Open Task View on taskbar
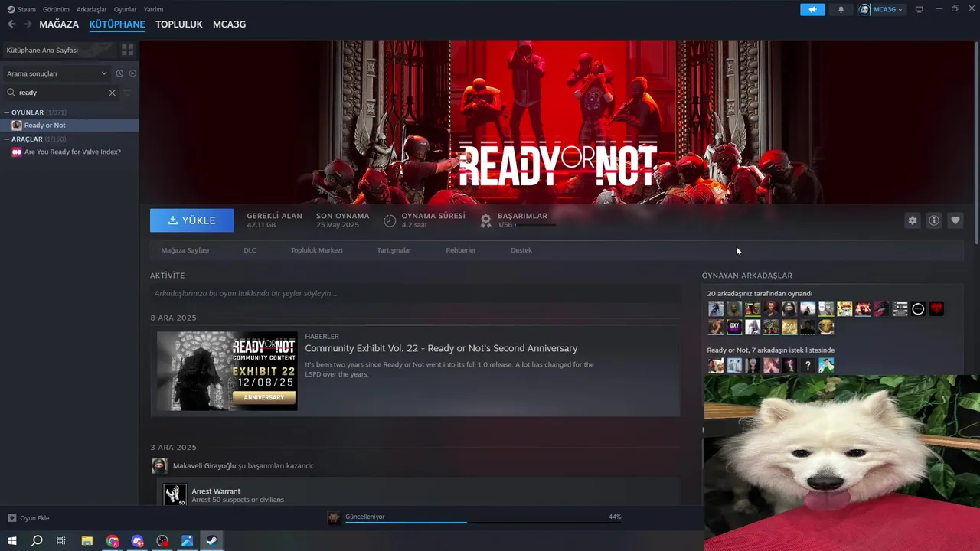 [61, 541]
